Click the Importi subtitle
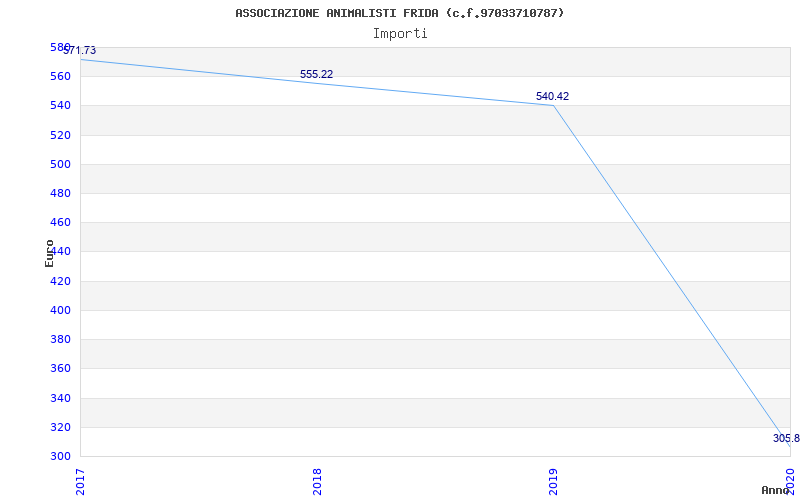The height and width of the screenshot is (500, 800). [x=400, y=33]
